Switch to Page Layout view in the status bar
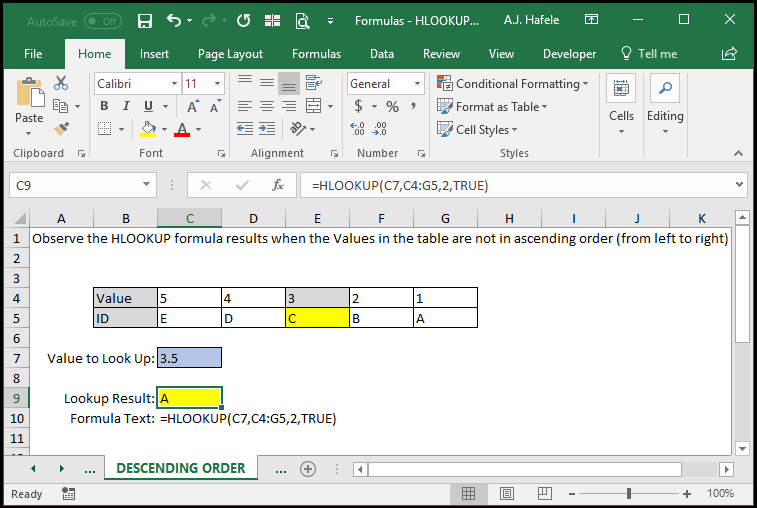 (x=507, y=494)
